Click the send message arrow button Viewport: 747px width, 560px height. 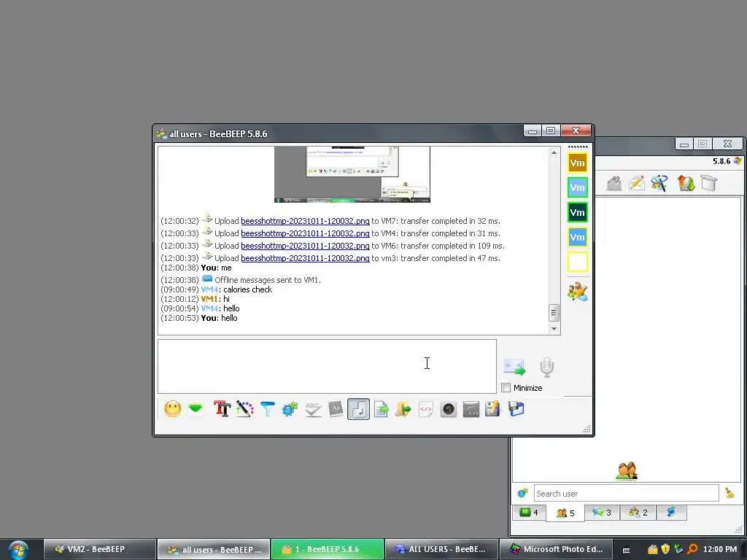pos(514,367)
